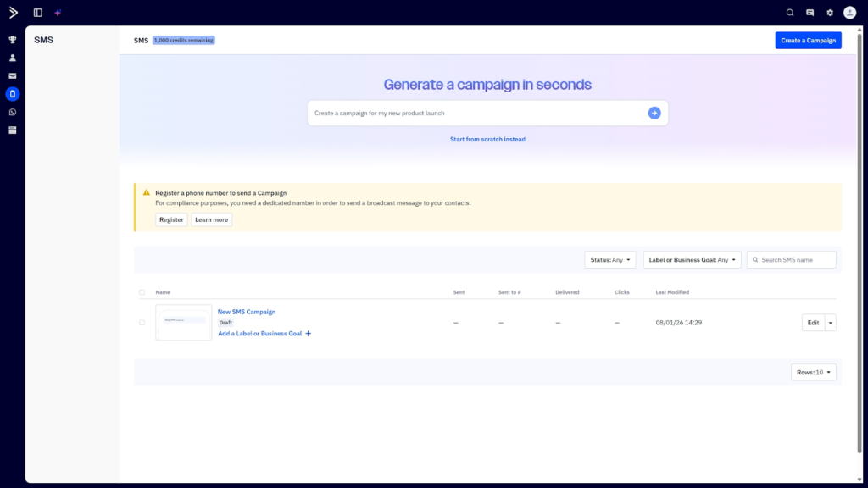Screen dimensions: 868x488
Task: Expand the arrow next to Edit button
Action: [831, 322]
